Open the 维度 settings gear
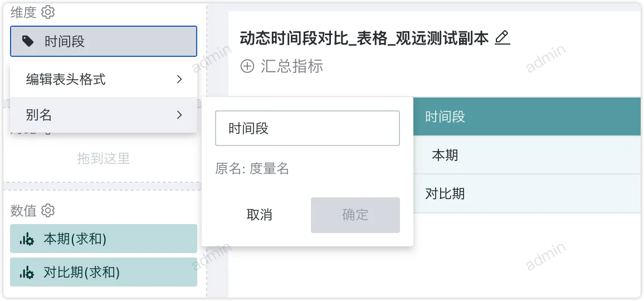 click(48, 12)
